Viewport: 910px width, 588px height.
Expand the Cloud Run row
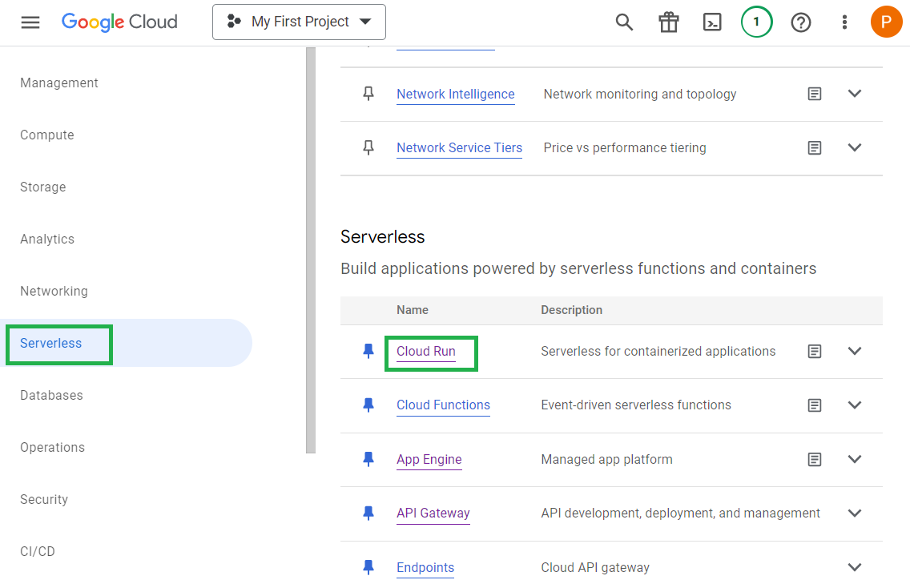(x=855, y=351)
